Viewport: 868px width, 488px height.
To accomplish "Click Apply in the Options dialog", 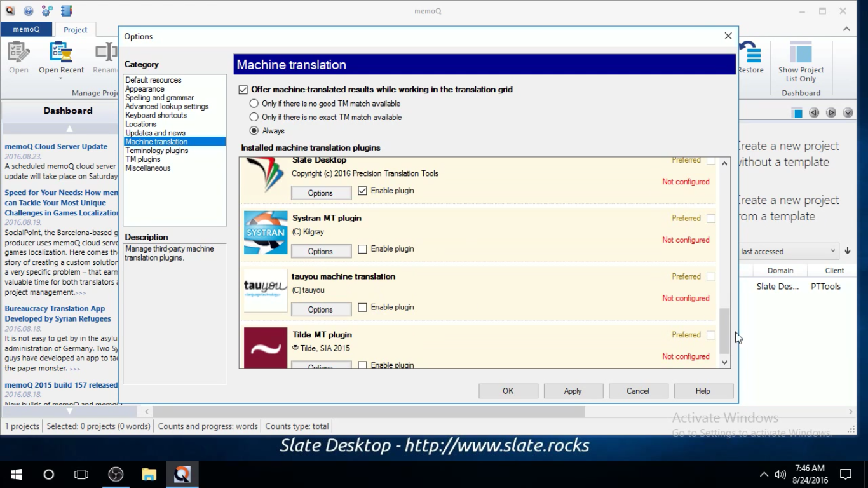I will pyautogui.click(x=573, y=391).
